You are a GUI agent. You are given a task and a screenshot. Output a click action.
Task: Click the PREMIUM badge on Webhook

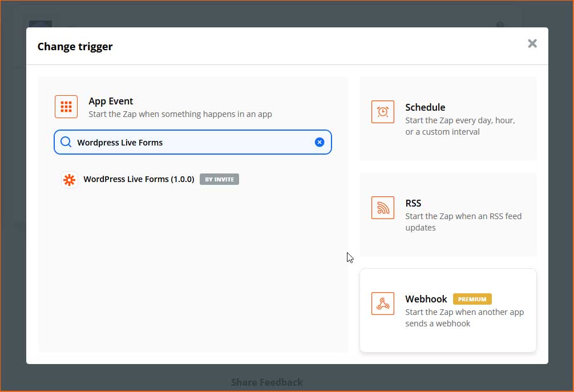472,299
